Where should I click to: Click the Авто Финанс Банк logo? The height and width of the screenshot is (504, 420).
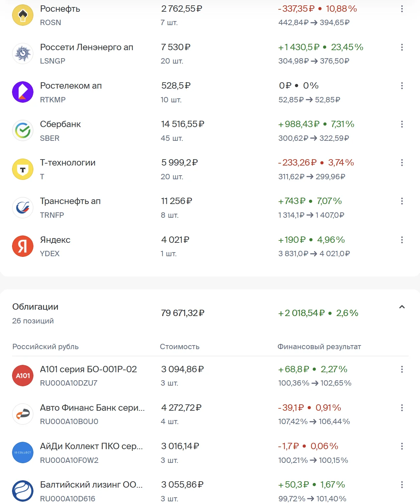pyautogui.click(x=23, y=414)
